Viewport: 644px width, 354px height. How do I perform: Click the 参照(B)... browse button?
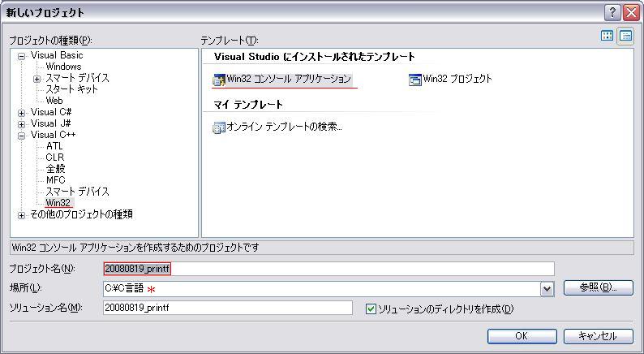(598, 287)
